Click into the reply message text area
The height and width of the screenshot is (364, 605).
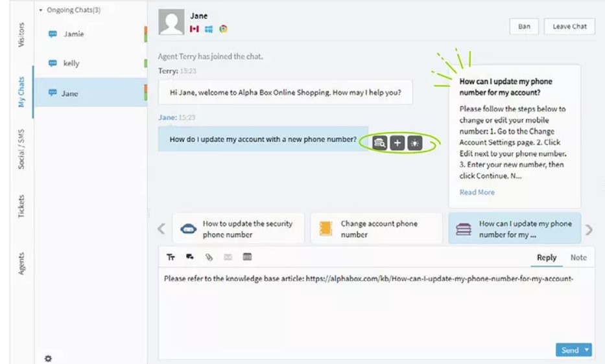[376, 312]
